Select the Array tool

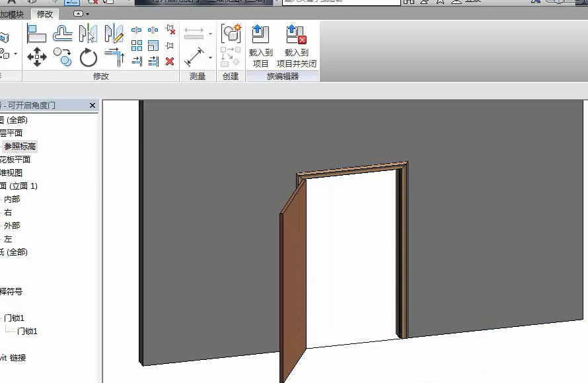[137, 46]
